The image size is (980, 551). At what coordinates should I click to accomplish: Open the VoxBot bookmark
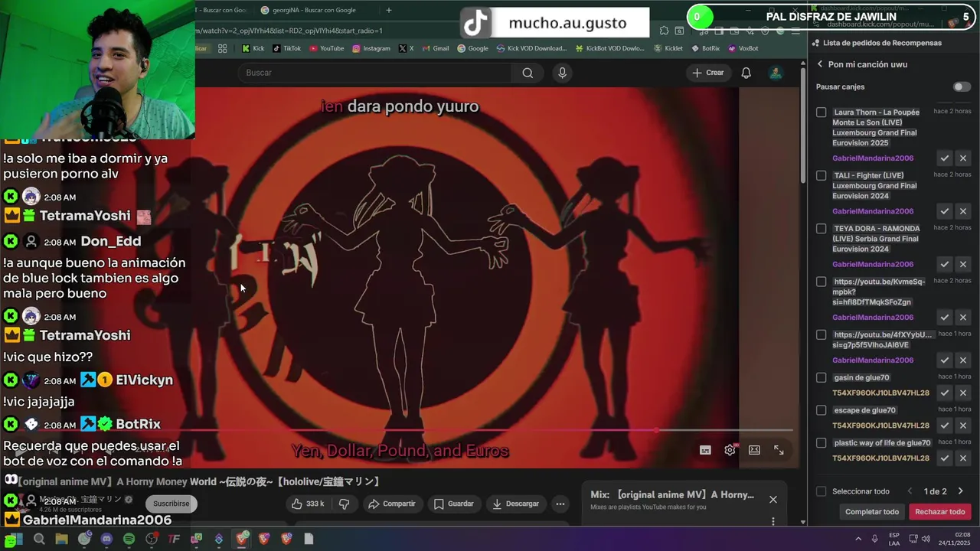coord(743,48)
